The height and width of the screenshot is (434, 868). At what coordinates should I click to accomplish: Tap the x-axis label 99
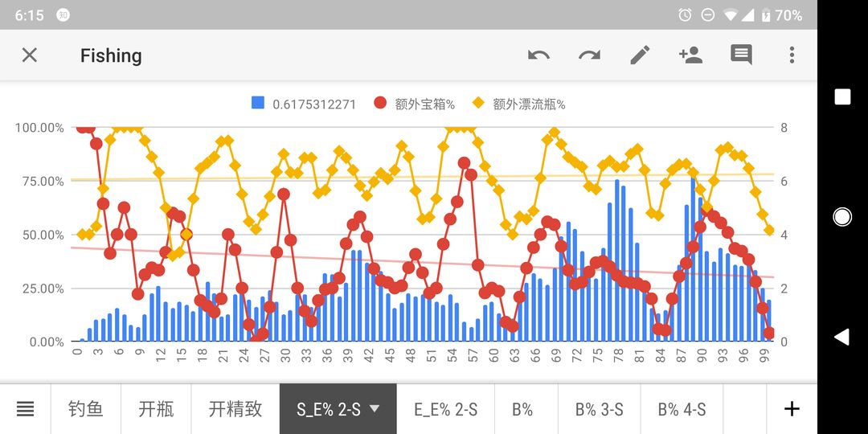click(764, 355)
